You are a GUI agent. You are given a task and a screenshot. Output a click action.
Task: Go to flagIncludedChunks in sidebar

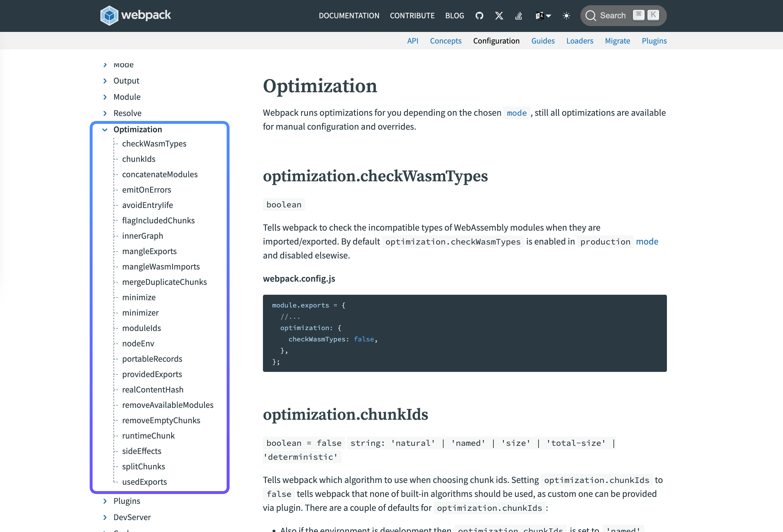pos(158,220)
